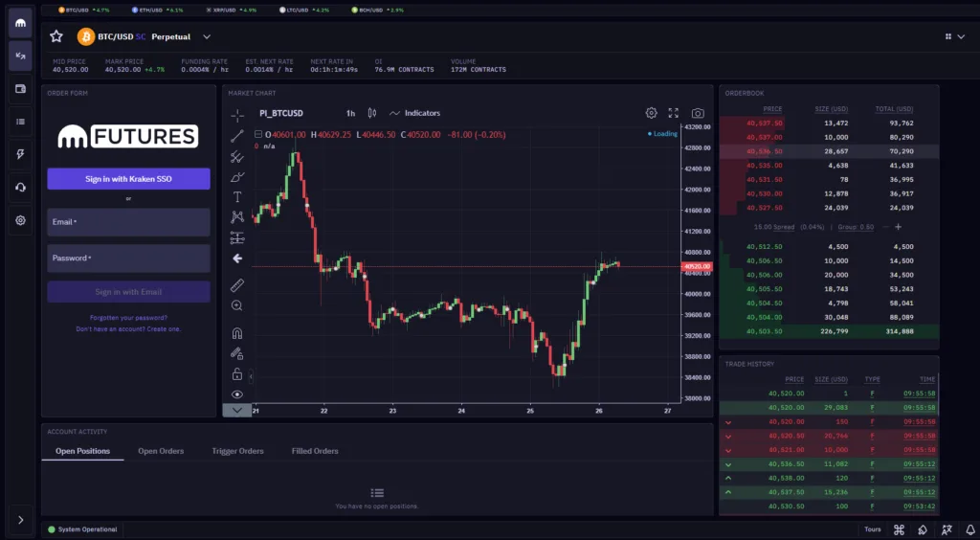Favorite BTC/USD with the star icon
The image size is (980, 540).
[56, 36]
